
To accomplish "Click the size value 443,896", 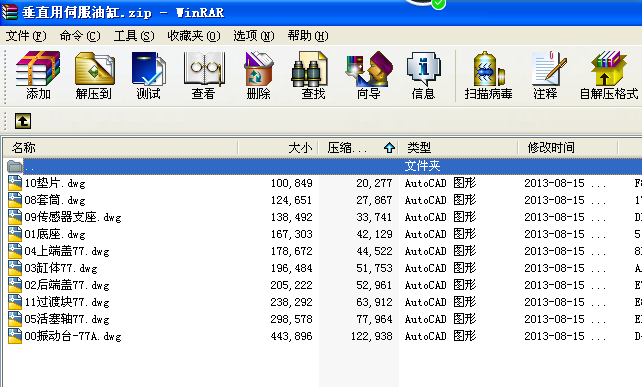I will point(292,336).
